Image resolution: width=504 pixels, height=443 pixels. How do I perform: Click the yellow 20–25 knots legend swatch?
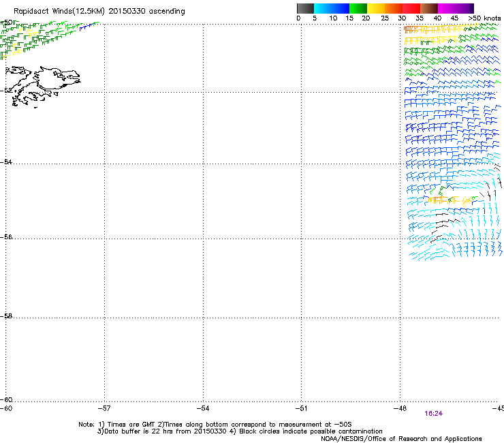[376, 8]
